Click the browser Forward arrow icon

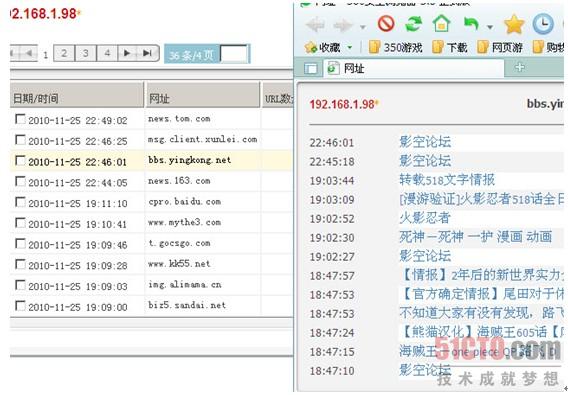[x=342, y=25]
